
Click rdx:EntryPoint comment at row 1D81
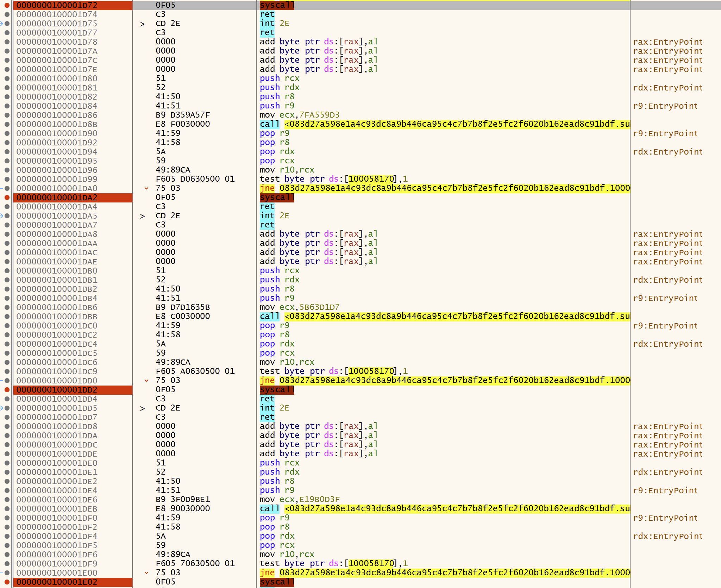(667, 88)
